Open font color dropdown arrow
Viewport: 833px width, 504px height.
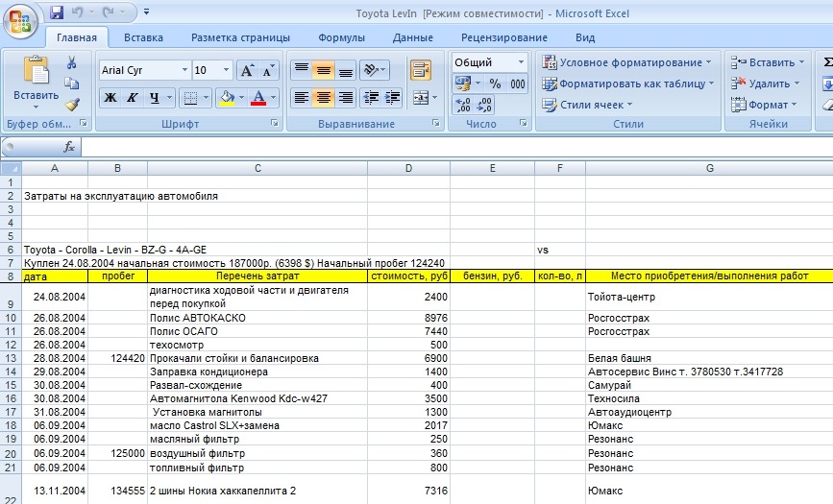pyautogui.click(x=274, y=98)
